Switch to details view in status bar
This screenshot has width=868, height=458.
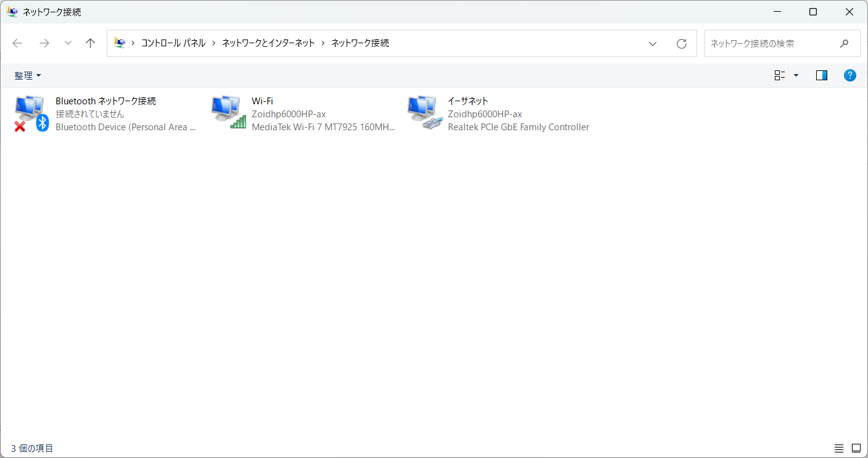pyautogui.click(x=838, y=448)
